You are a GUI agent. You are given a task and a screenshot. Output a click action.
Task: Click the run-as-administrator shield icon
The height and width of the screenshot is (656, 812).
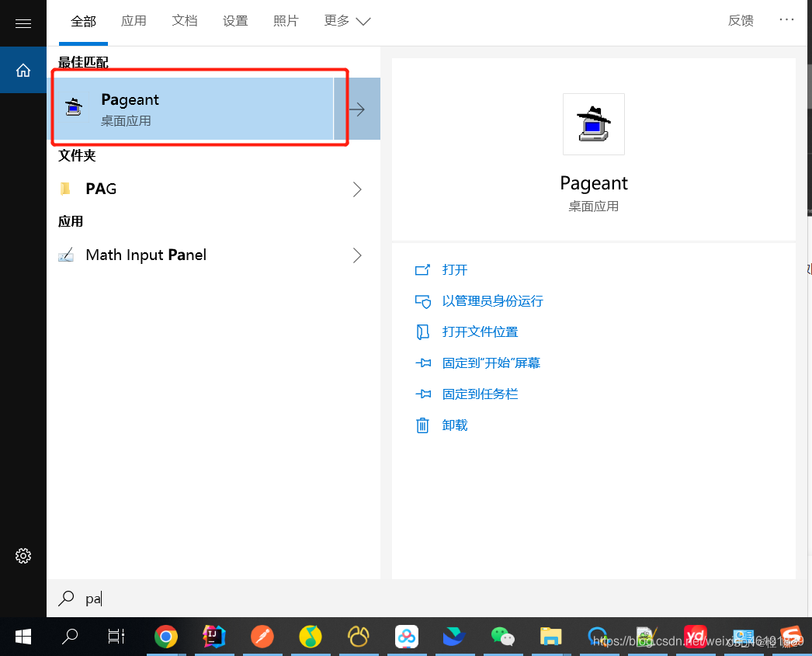422,301
